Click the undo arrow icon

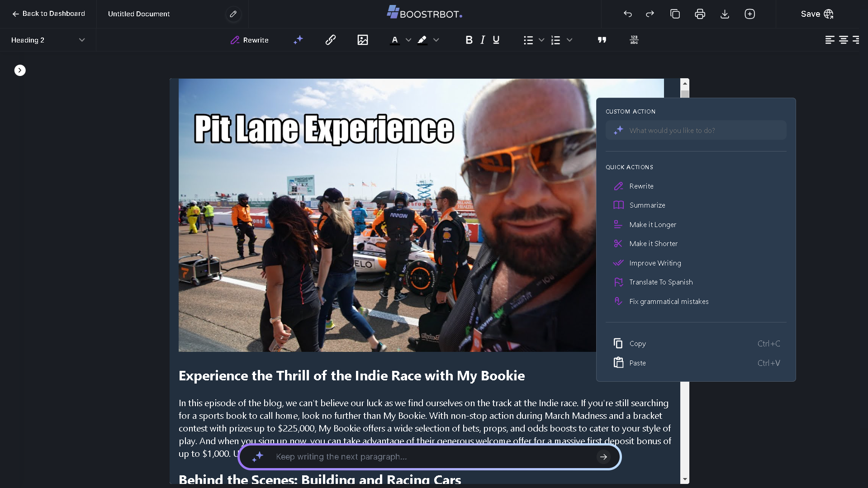(x=627, y=14)
